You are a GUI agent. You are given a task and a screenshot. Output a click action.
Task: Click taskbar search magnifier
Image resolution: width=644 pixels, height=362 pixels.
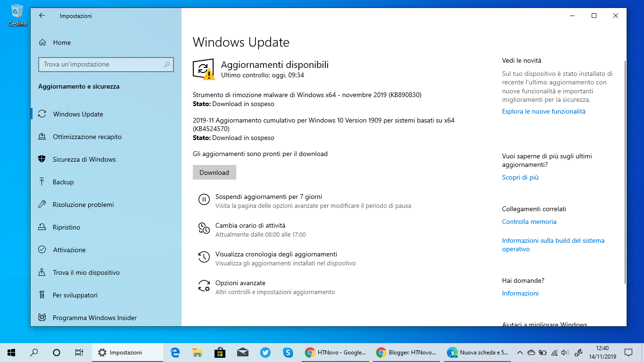pyautogui.click(x=34, y=352)
